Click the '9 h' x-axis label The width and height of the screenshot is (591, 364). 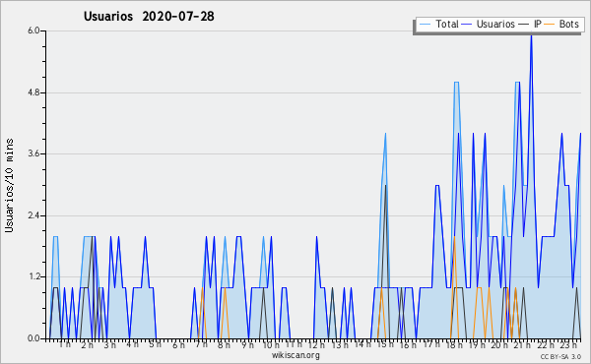[247, 344]
